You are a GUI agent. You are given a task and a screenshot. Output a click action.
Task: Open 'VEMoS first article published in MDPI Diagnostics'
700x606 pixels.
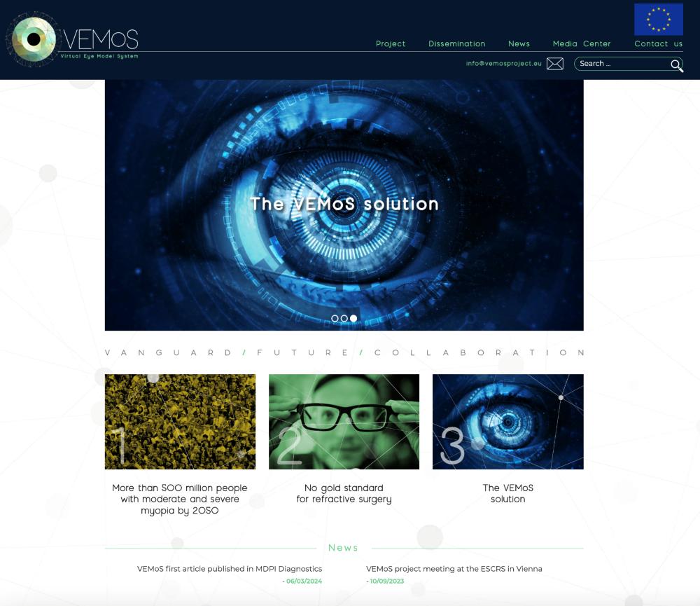pos(230,569)
